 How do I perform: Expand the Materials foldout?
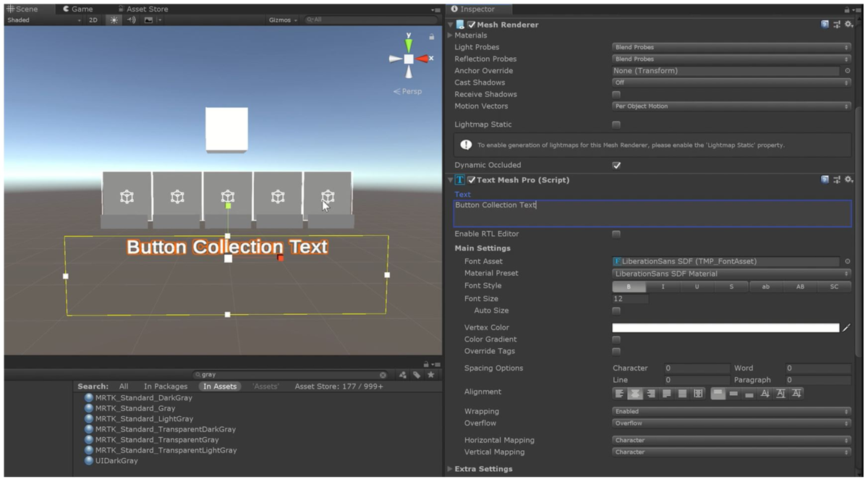450,35
